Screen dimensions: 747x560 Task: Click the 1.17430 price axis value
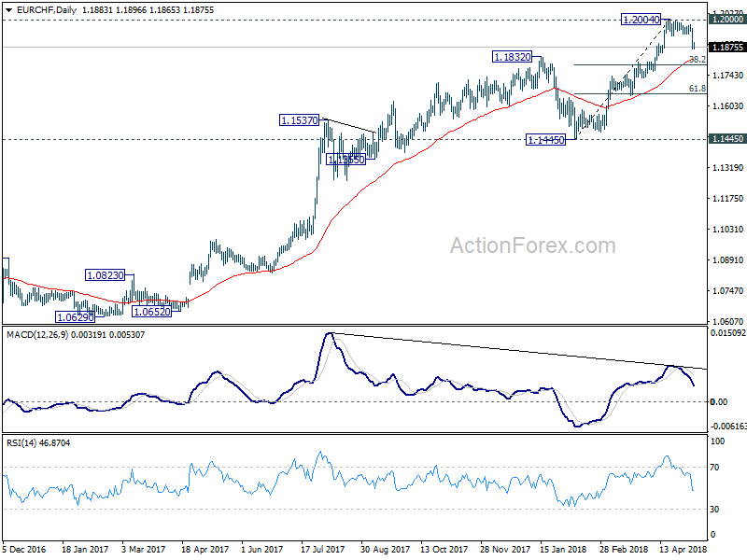[727, 76]
